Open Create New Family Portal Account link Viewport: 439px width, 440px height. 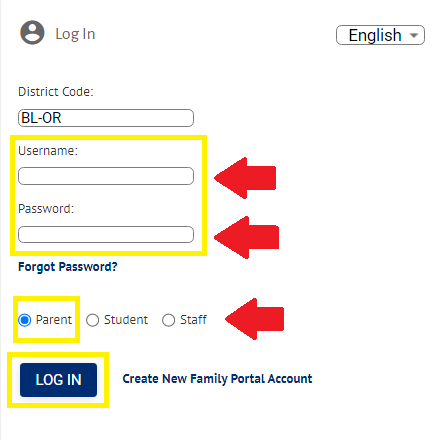tap(217, 379)
